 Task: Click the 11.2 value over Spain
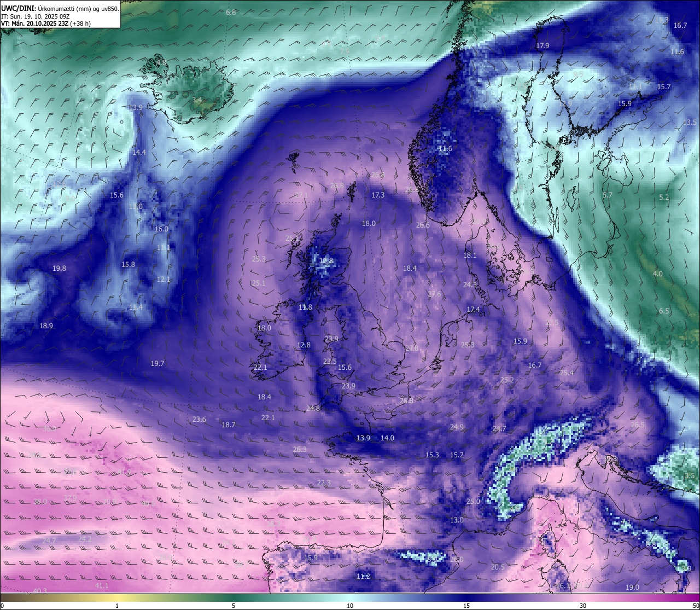coord(363,577)
